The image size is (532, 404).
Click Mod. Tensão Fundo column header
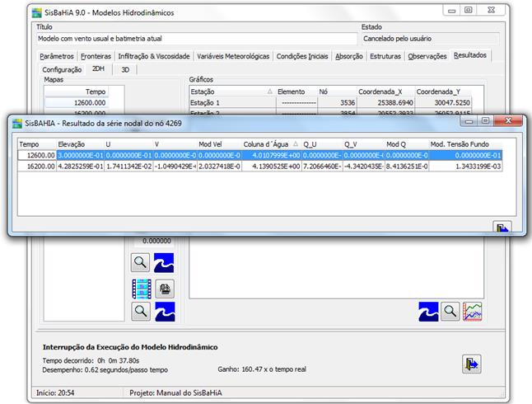coord(465,144)
